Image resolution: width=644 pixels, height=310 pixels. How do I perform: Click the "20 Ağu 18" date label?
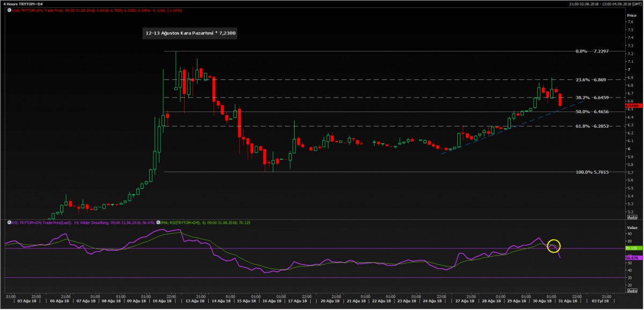(x=330, y=301)
